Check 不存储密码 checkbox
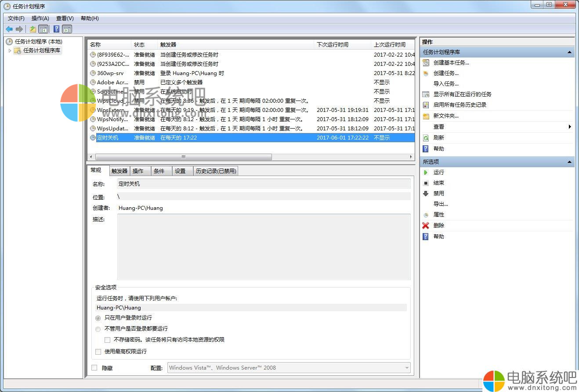Screen dimensions: 579x392 pyautogui.click(x=107, y=340)
